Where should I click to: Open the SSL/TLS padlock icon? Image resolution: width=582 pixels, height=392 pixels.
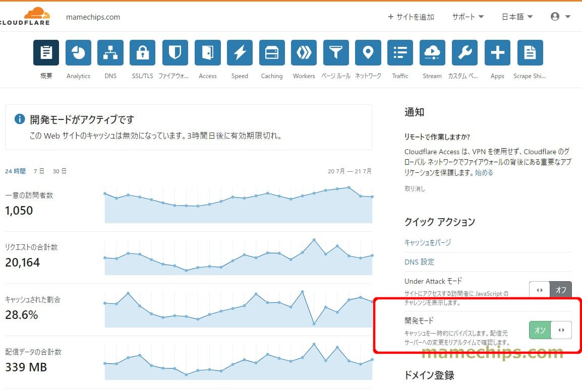[143, 53]
